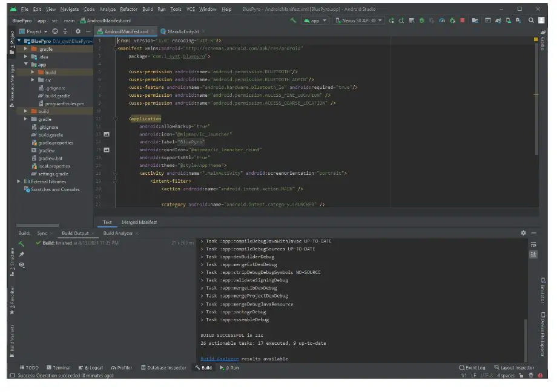Viewport: 557px width, 392px height.
Task: Pin the build tab with pin icon
Action: 22,254
